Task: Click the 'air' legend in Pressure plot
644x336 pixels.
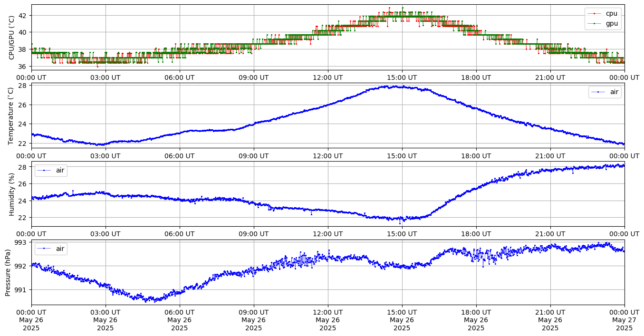Action: tap(51, 249)
